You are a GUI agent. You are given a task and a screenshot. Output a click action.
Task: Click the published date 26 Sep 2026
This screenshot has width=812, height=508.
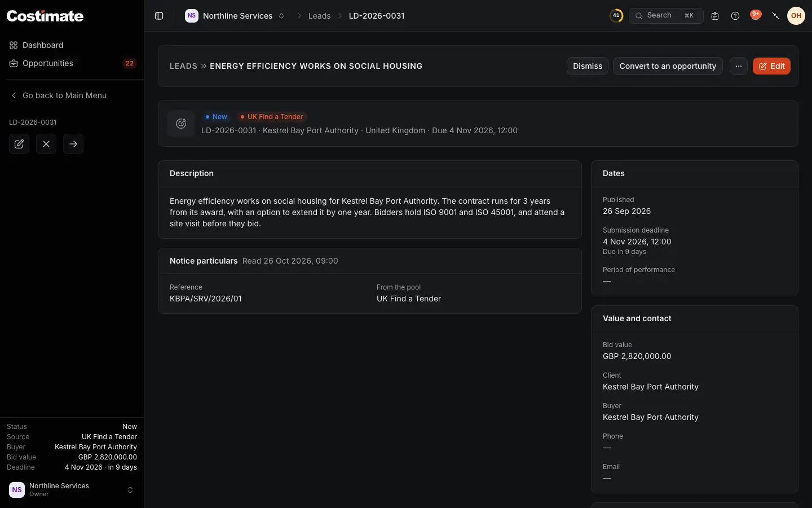pyautogui.click(x=626, y=211)
